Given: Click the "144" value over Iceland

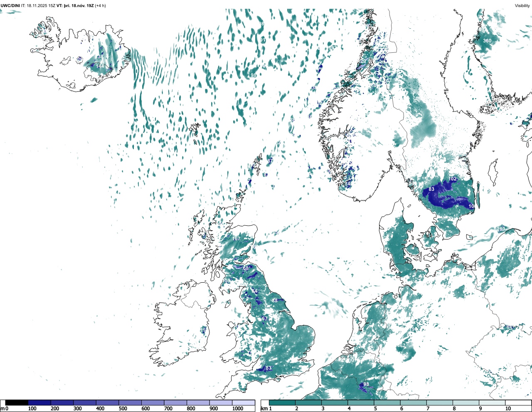Looking at the screenshot, I should point(100,66).
